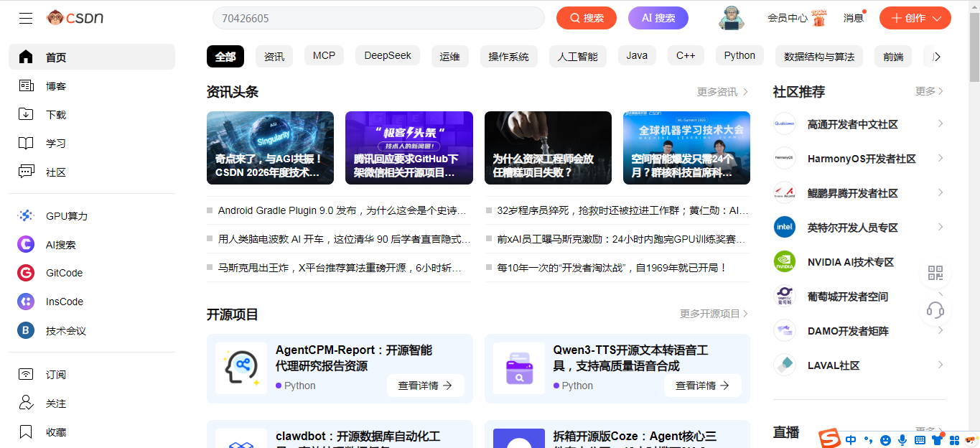Click Sogou input method S icon
980x448 pixels.
pos(830,438)
